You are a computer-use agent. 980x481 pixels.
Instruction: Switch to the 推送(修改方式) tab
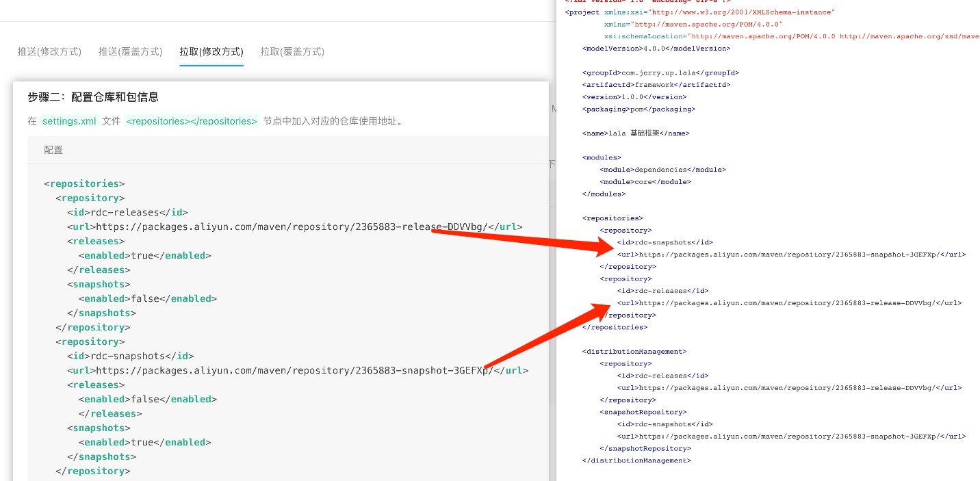coord(49,51)
